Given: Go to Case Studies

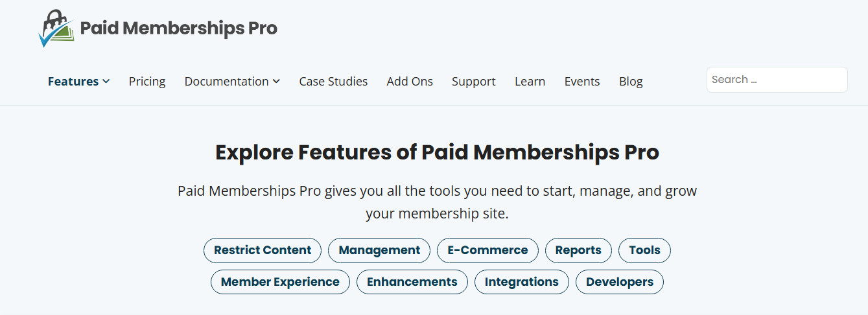Looking at the screenshot, I should [x=333, y=81].
